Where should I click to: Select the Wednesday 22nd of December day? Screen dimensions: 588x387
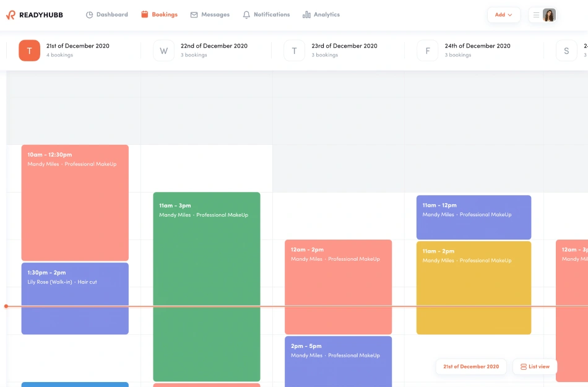pos(163,51)
